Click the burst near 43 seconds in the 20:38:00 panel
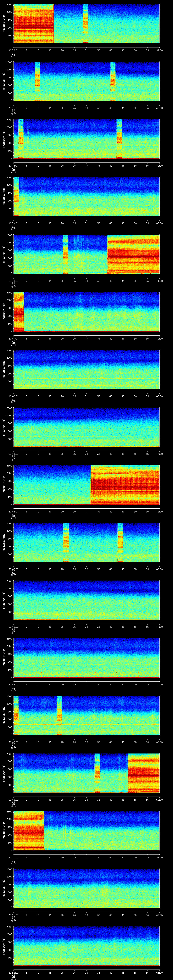Image resolution: width=173 pixels, height=980 pixels. click(119, 139)
